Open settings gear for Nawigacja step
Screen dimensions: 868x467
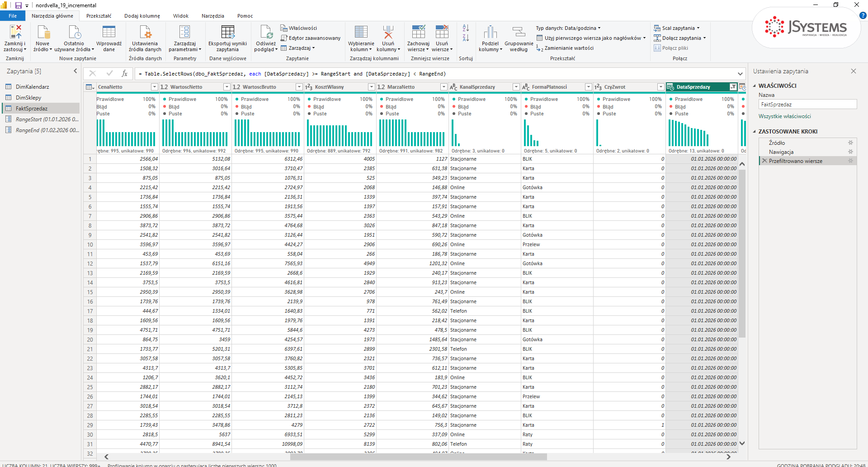(x=850, y=152)
